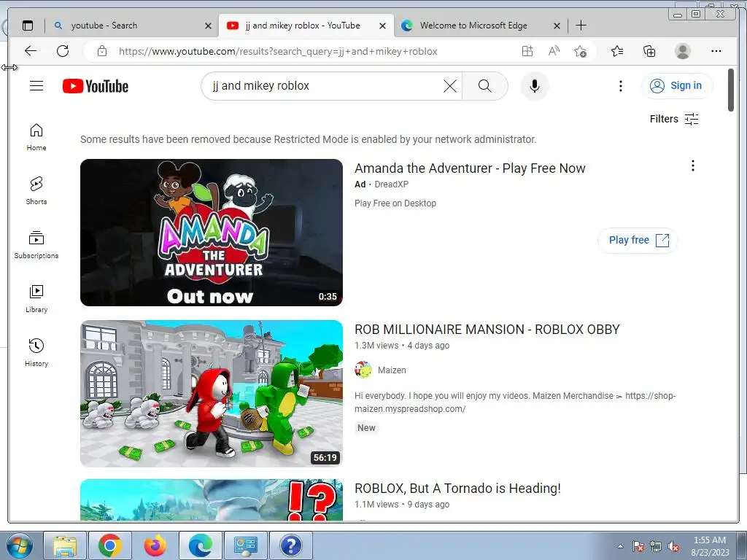View site information lock icon
The image size is (747, 560).
[102, 51]
